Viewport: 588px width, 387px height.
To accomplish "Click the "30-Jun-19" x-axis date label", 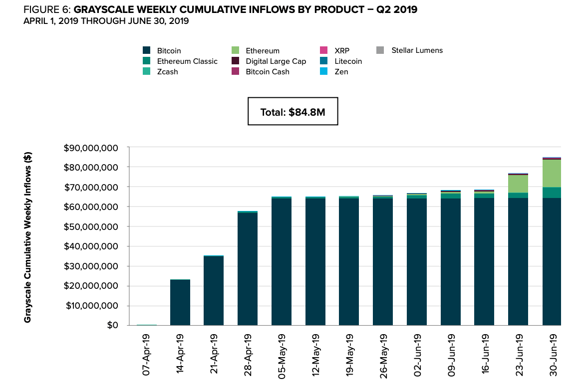I will click(553, 355).
